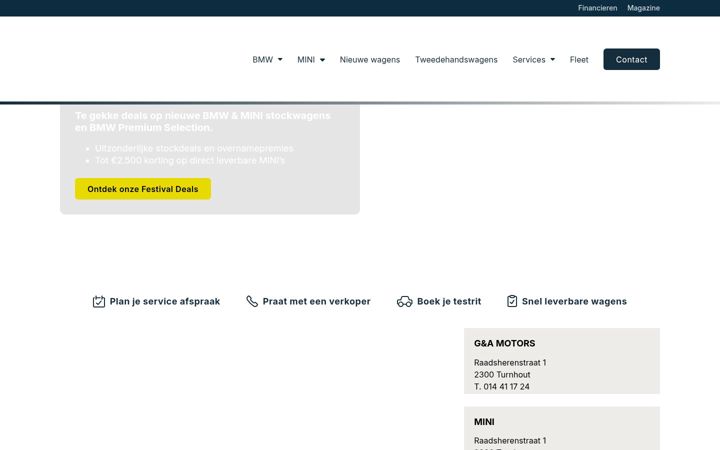Open Snel leverbare wagens link
720x450 pixels.
tap(574, 301)
